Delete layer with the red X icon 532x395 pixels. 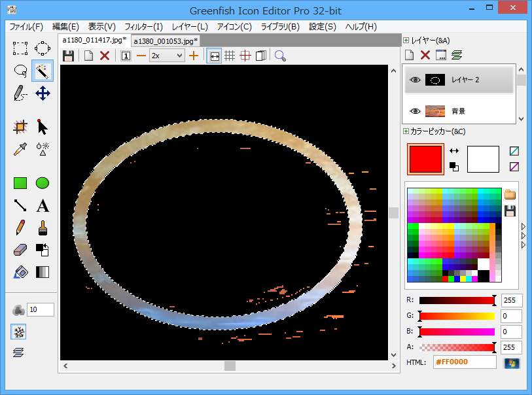[425, 56]
